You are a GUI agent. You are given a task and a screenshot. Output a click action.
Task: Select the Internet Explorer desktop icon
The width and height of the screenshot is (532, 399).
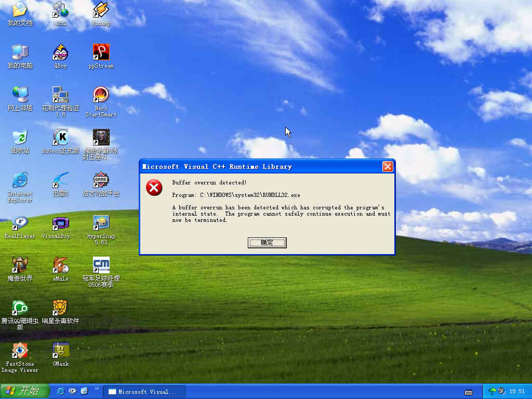pos(20,187)
